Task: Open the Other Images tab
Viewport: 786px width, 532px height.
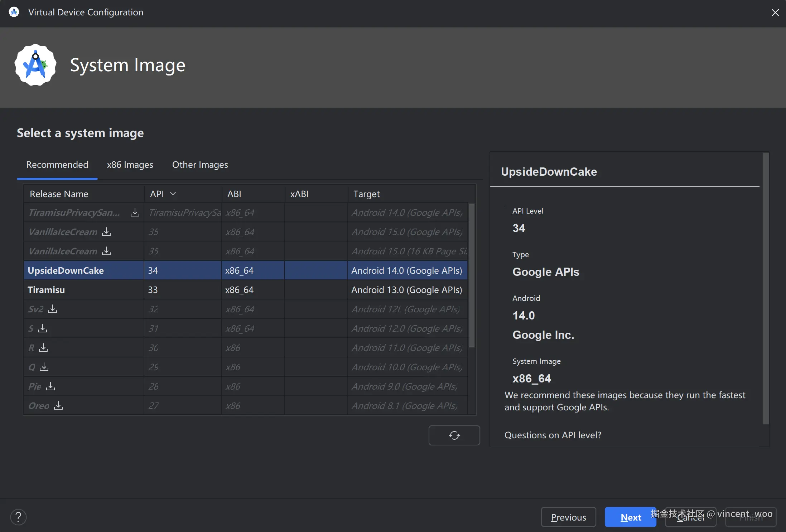Action: coord(200,165)
